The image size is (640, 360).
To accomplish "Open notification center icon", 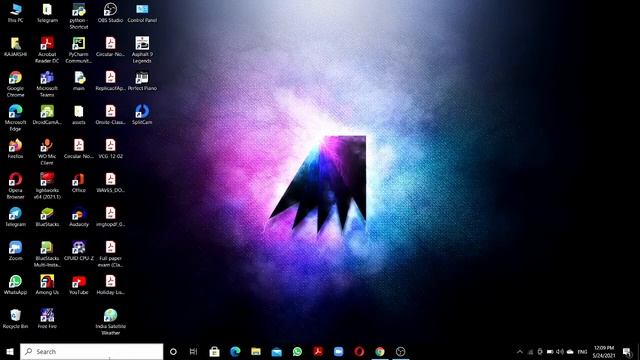I will click(627, 352).
